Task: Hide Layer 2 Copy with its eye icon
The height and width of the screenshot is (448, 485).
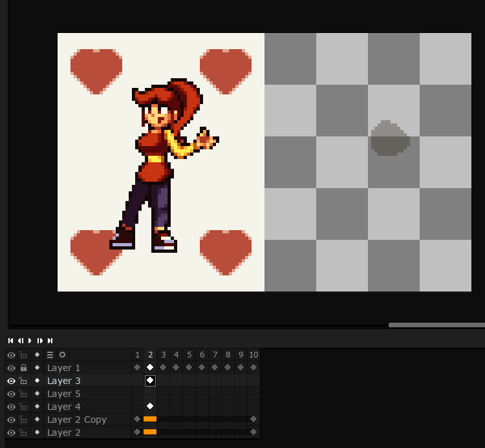Action: [11, 420]
